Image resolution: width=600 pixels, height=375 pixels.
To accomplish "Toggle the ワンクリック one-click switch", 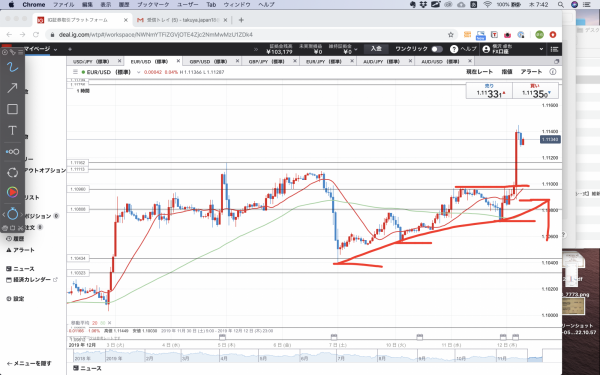I will tap(437, 49).
